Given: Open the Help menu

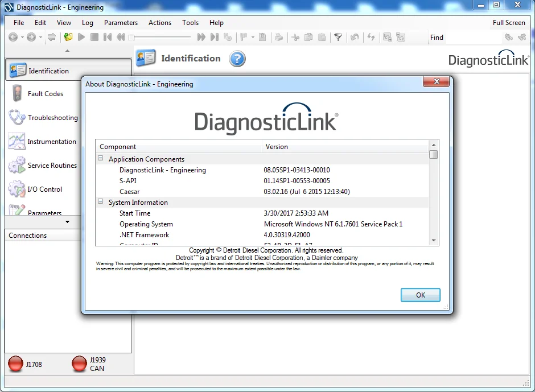Looking at the screenshot, I should tap(216, 23).
